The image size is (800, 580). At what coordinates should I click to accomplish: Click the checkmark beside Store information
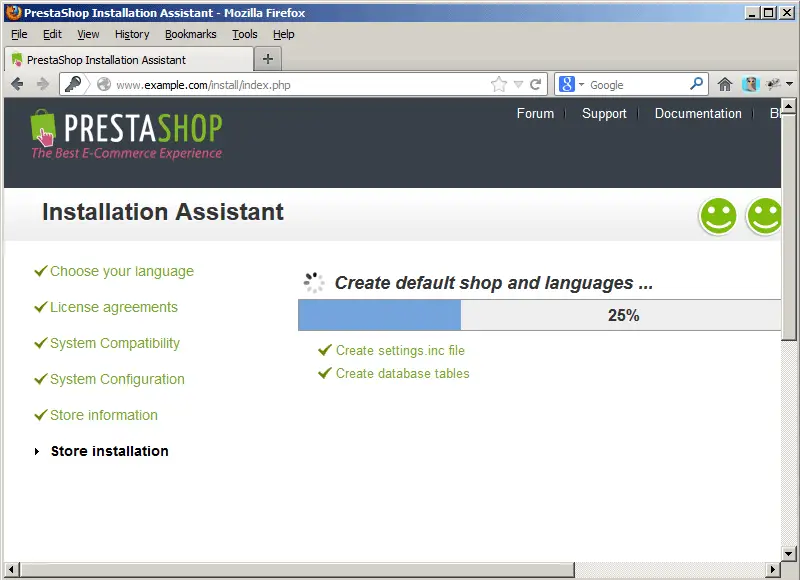coord(41,415)
